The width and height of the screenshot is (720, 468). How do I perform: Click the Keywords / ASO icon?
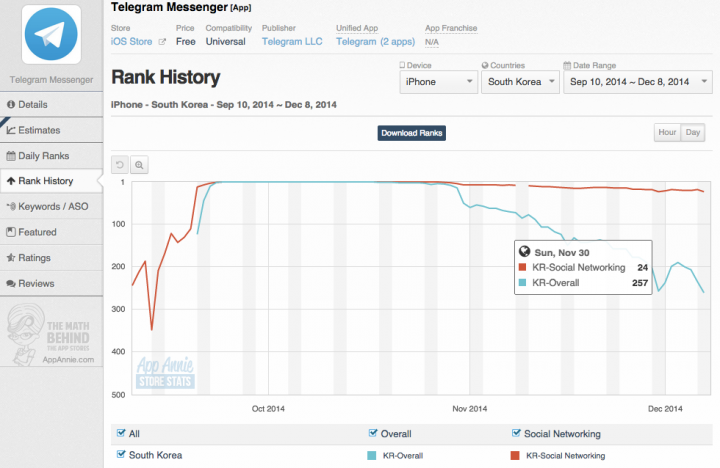point(11,207)
